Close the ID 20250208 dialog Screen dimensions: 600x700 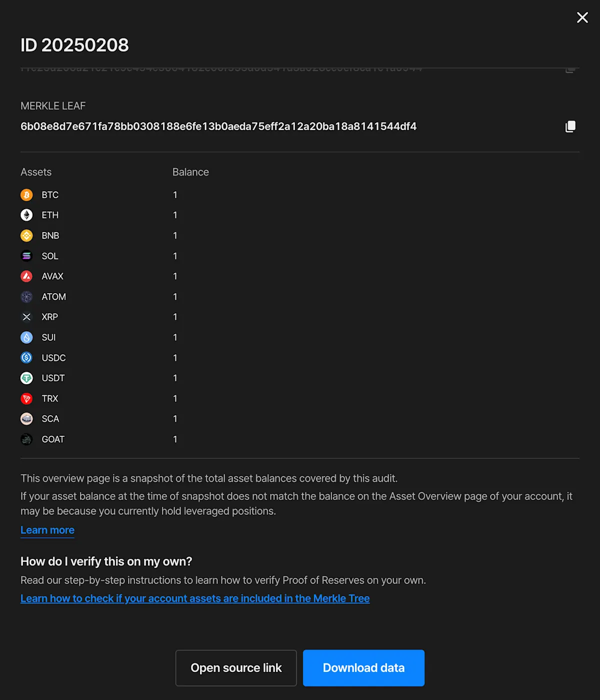tap(582, 18)
